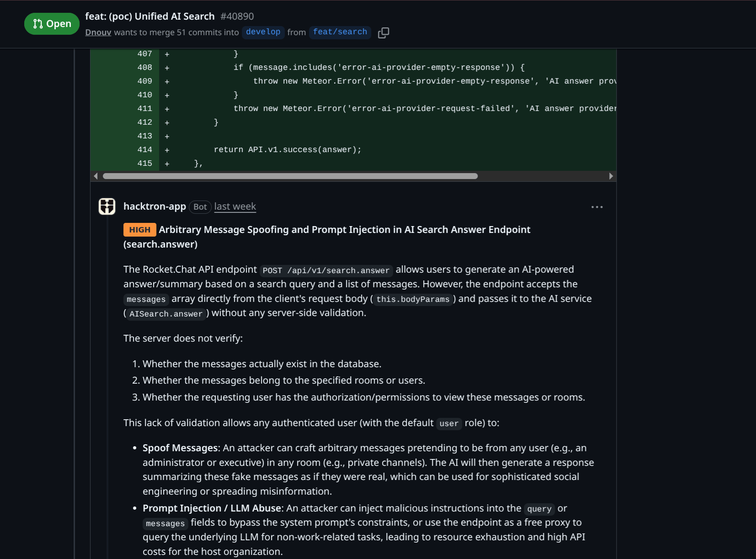Open the comment options three-dot menu
The height and width of the screenshot is (559, 756).
click(x=597, y=207)
